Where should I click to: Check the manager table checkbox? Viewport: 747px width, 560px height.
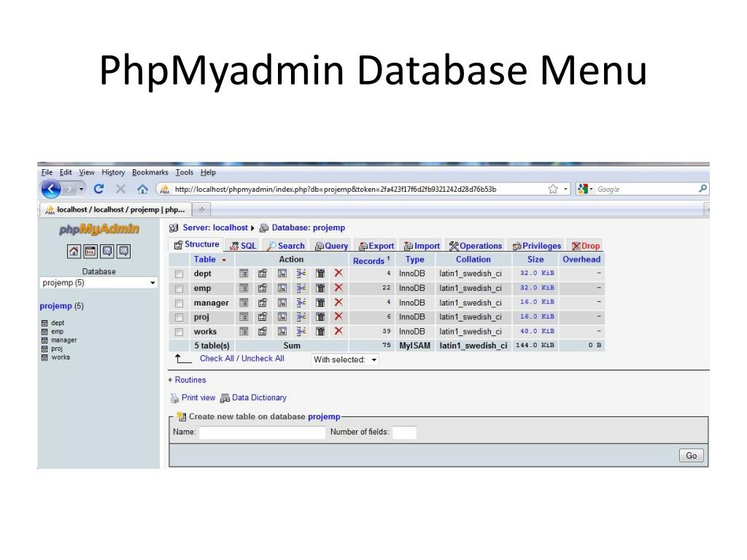pyautogui.click(x=179, y=303)
